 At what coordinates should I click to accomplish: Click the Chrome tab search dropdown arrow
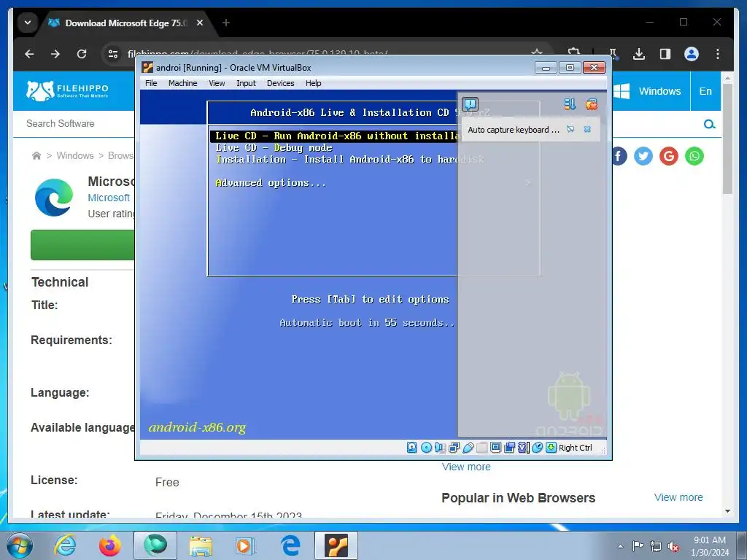coord(28,23)
